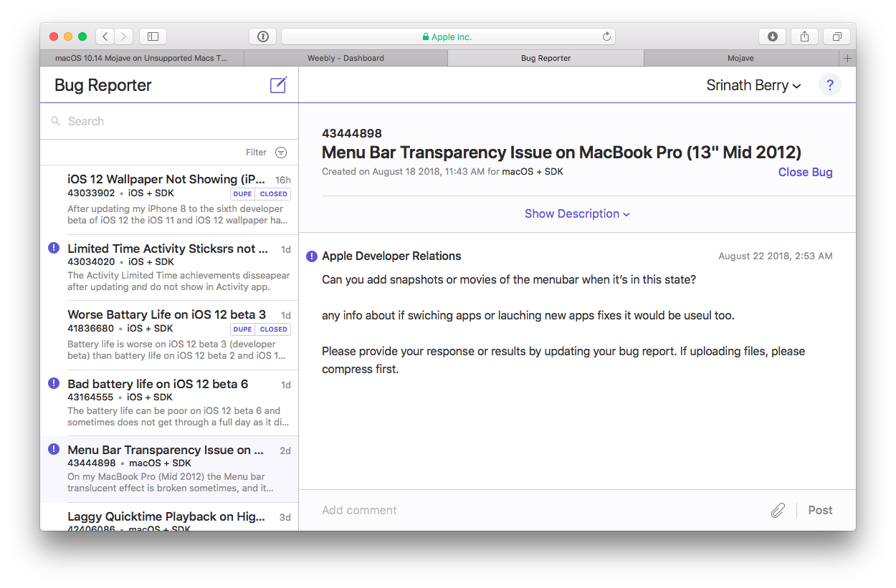Viewport: 896px width, 588px height.
Task: Click CLOSED badge on iOS 12 Wallpaper bug
Action: click(273, 194)
